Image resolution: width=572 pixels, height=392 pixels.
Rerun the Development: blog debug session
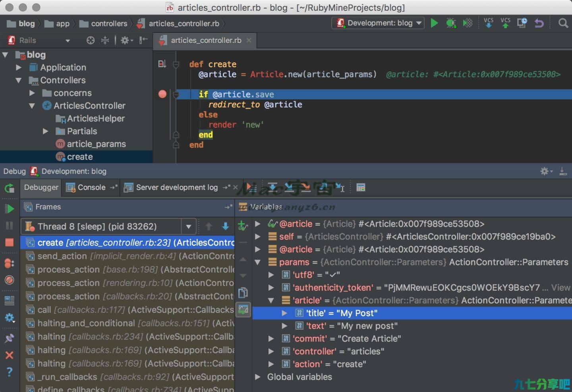[10, 188]
